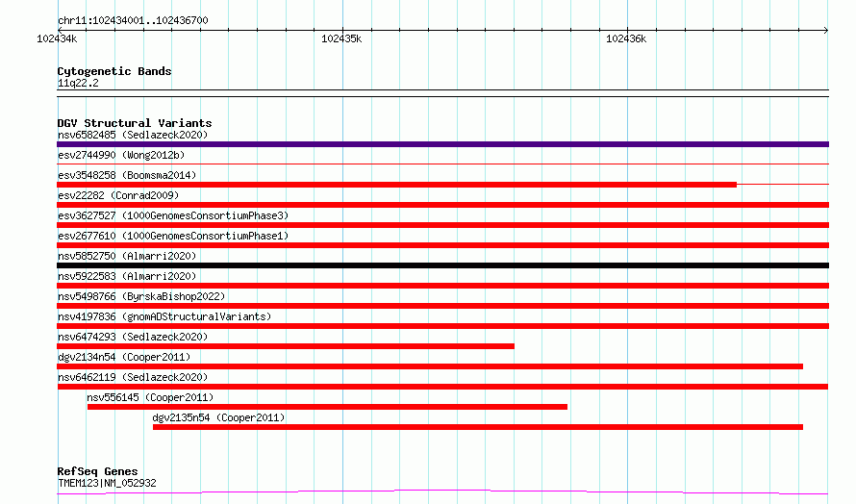Image resolution: width=856 pixels, height=504 pixels.
Task: Open esv22282 (Conrad2009) variant label
Action: (118, 195)
